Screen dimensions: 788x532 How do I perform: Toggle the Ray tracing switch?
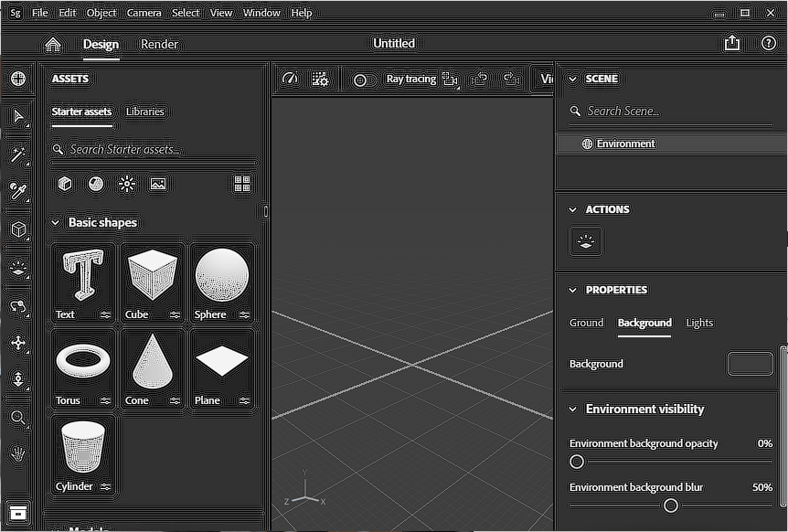pyautogui.click(x=365, y=80)
